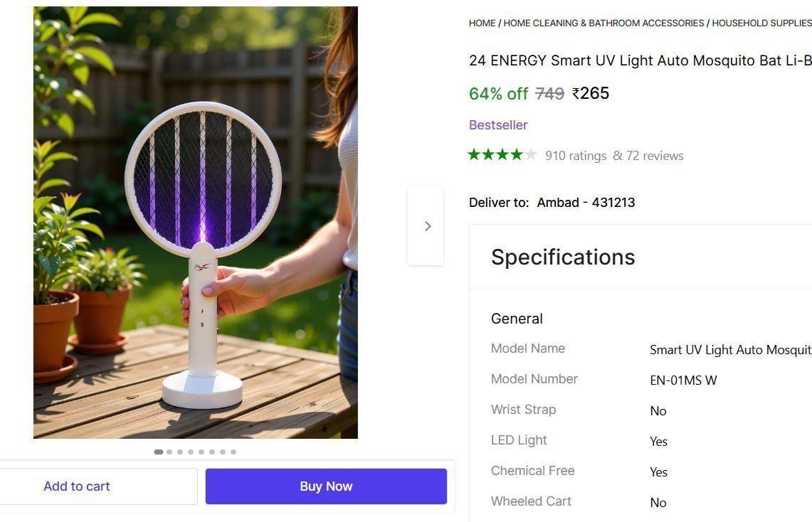Change the Ambad - 431213 delivery location
The width and height of the screenshot is (812, 522).
point(586,203)
